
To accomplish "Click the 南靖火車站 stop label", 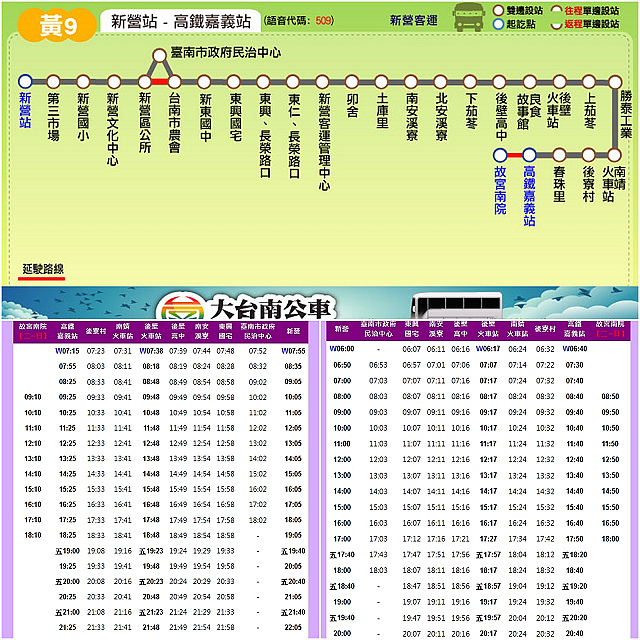I will pos(614,184).
